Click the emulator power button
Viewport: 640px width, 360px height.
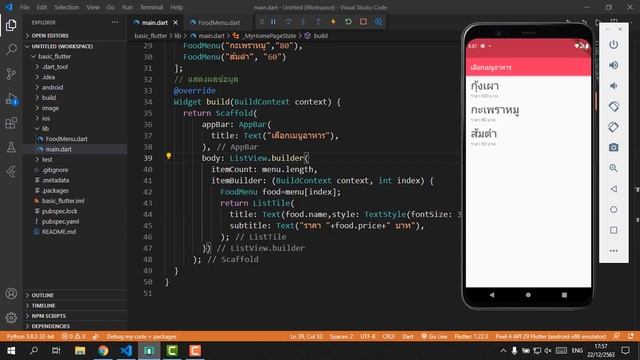(613, 44)
